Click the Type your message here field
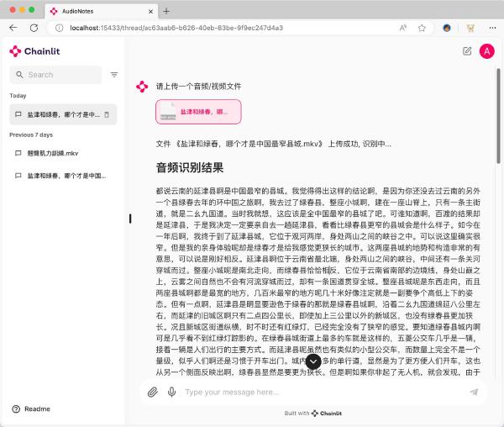This screenshot has width=504, height=427. click(323, 392)
